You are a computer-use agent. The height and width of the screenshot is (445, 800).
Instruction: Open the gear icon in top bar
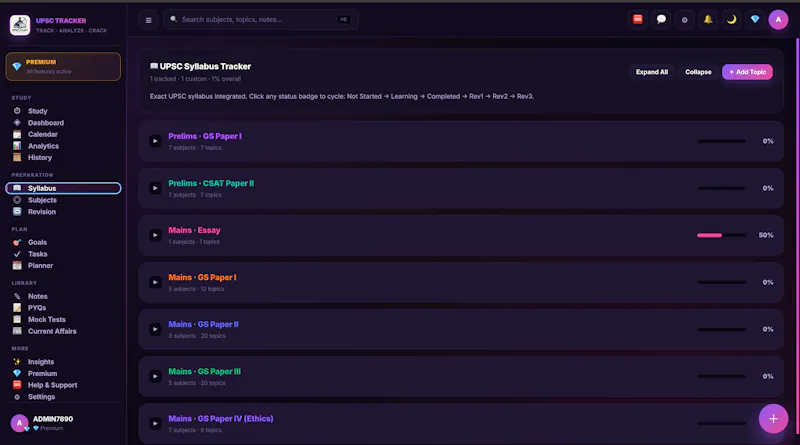685,19
